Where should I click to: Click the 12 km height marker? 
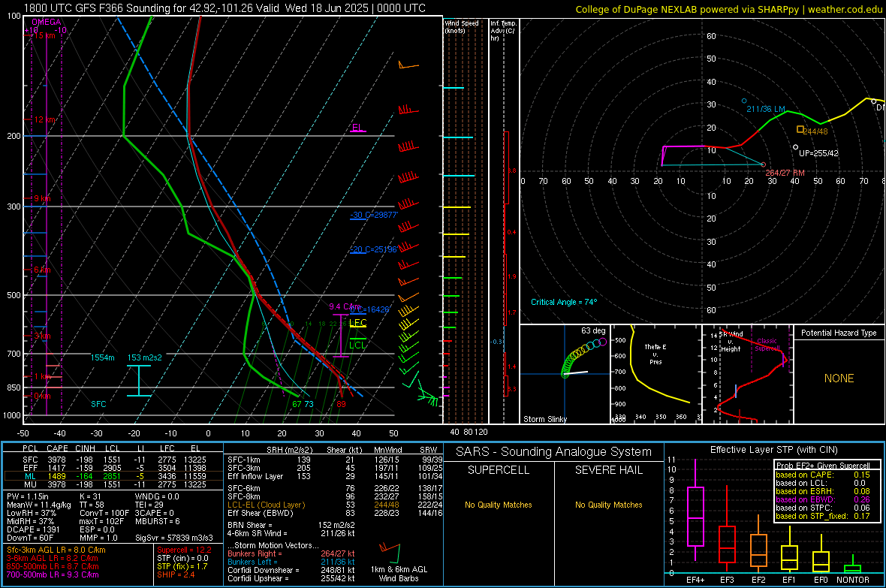pyautogui.click(x=44, y=120)
